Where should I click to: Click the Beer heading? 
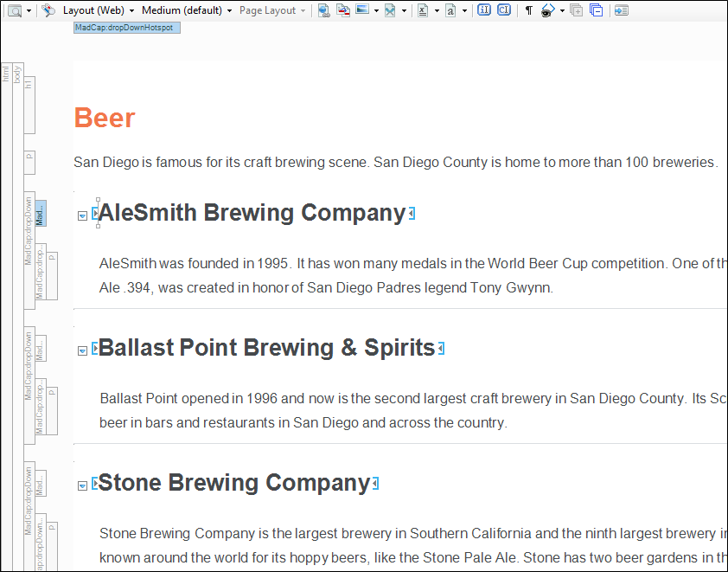coord(105,118)
